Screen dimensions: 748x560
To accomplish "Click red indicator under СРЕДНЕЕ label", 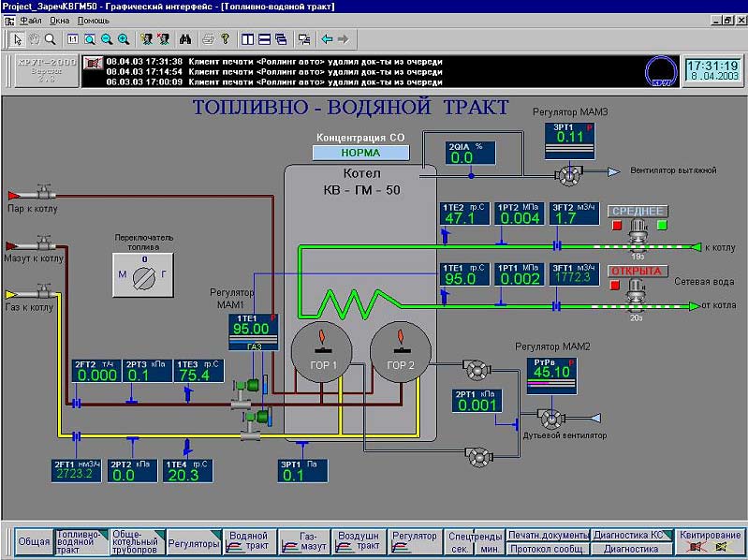I will coord(617,226).
